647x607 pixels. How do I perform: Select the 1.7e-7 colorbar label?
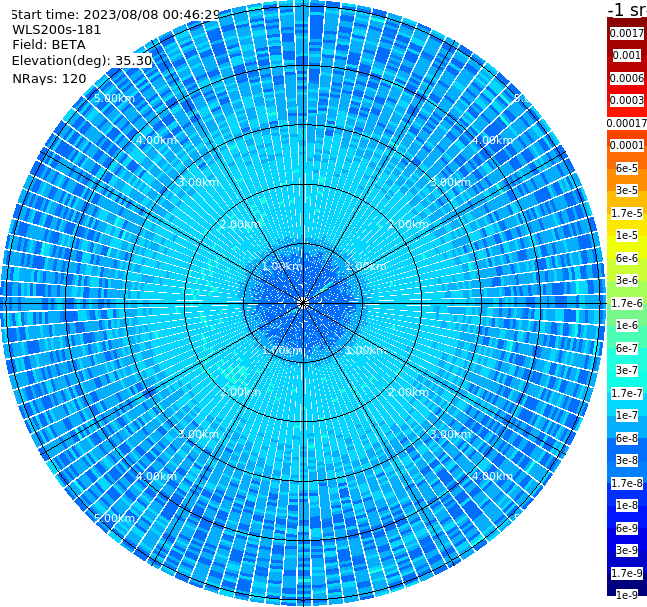627,393
